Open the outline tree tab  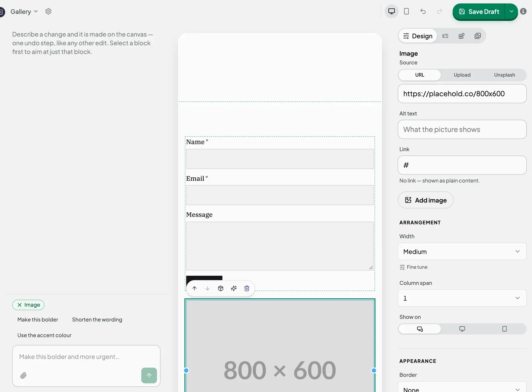tap(446, 36)
